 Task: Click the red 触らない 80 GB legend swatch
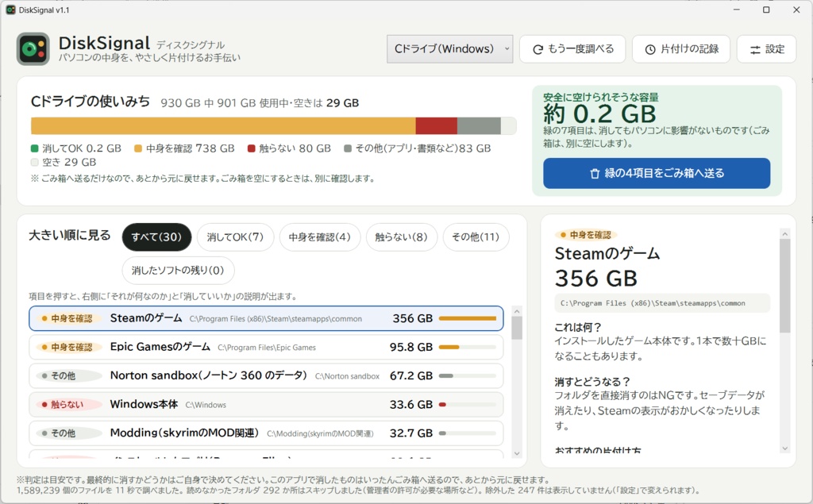pyautogui.click(x=252, y=148)
